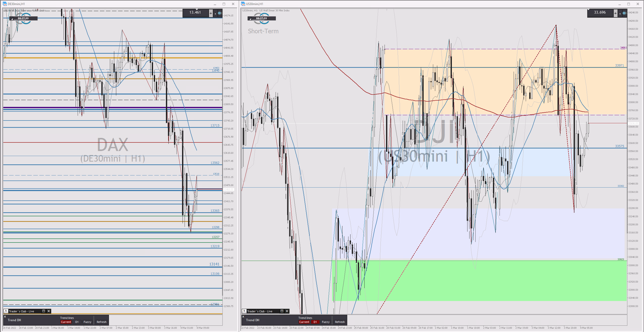Click the crosshair icon in the US30mini price panel

tap(616, 13)
